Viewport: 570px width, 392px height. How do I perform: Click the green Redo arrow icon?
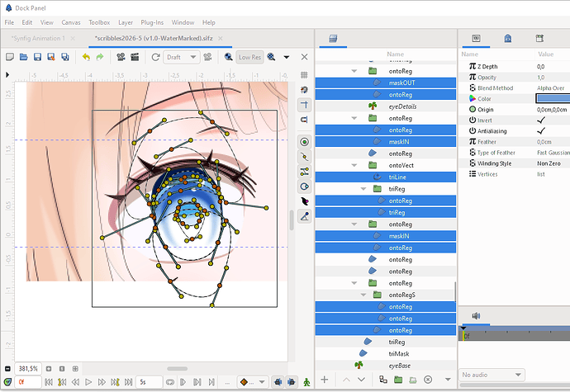click(100, 57)
